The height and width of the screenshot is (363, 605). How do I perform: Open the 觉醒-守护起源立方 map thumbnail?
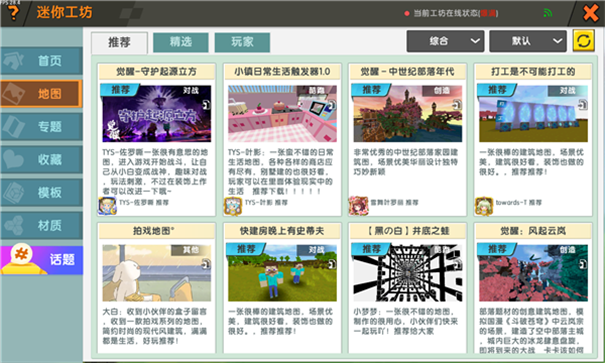tap(157, 114)
